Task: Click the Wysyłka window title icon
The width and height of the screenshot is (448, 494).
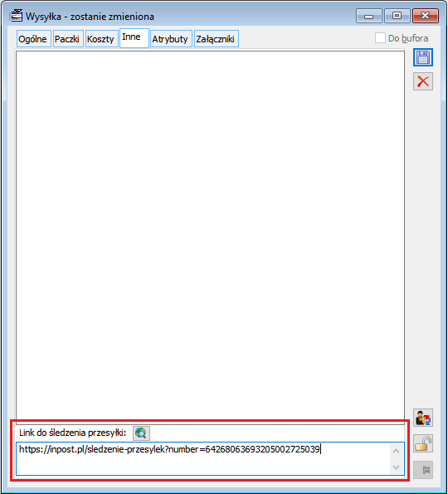Action: (16, 16)
